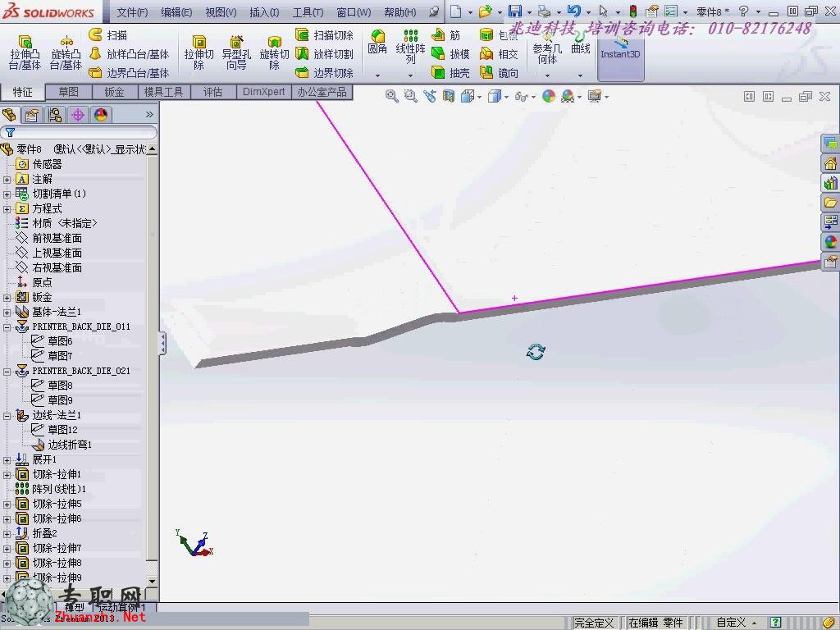Select the Linear Pattern (线性阵列) tool
The width and height of the screenshot is (840, 630).
tap(411, 47)
